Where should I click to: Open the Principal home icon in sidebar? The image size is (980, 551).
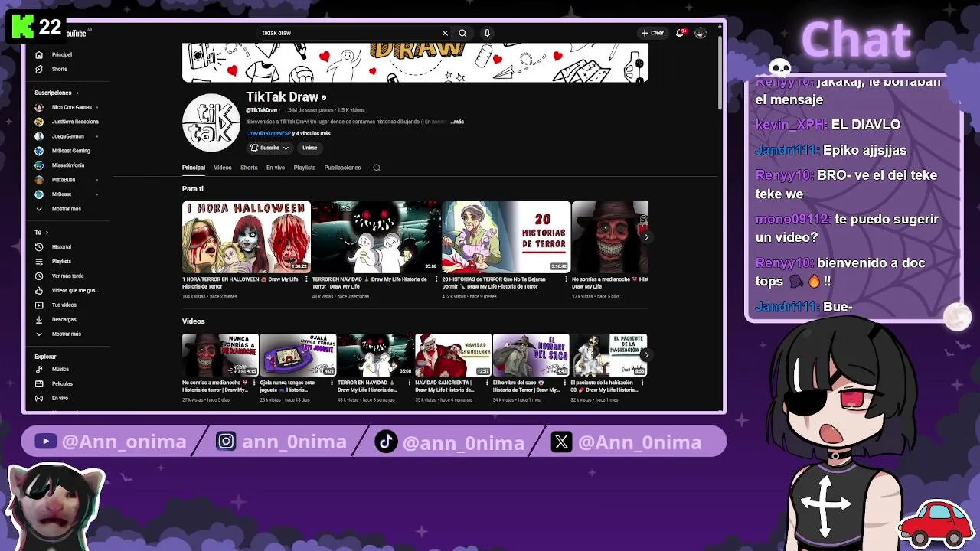pos(39,54)
